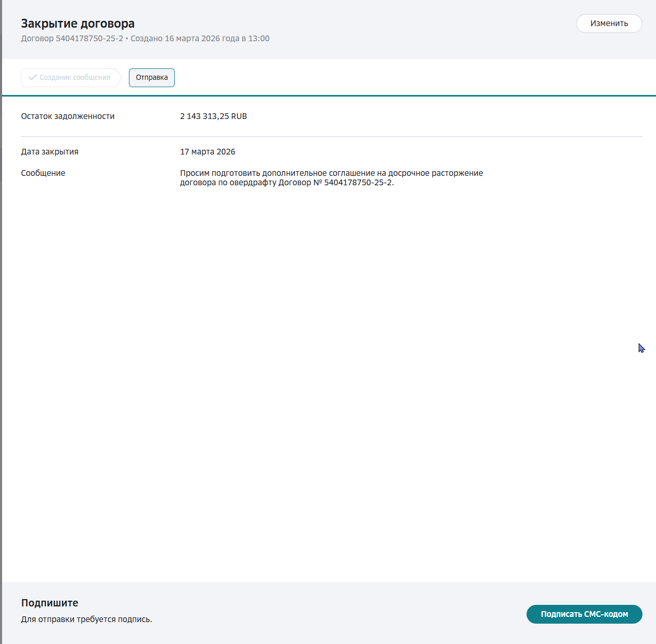Go back to the Создание сообщения step
656x644 pixels.
(75, 77)
